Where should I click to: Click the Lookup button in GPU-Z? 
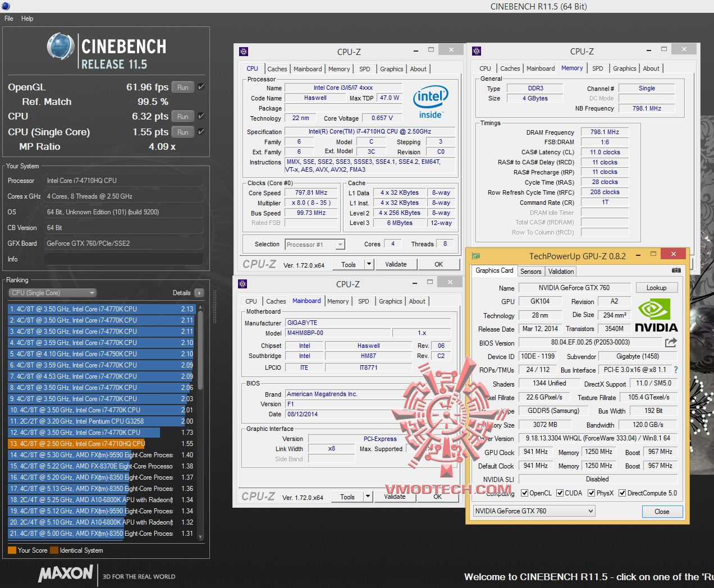(656, 288)
